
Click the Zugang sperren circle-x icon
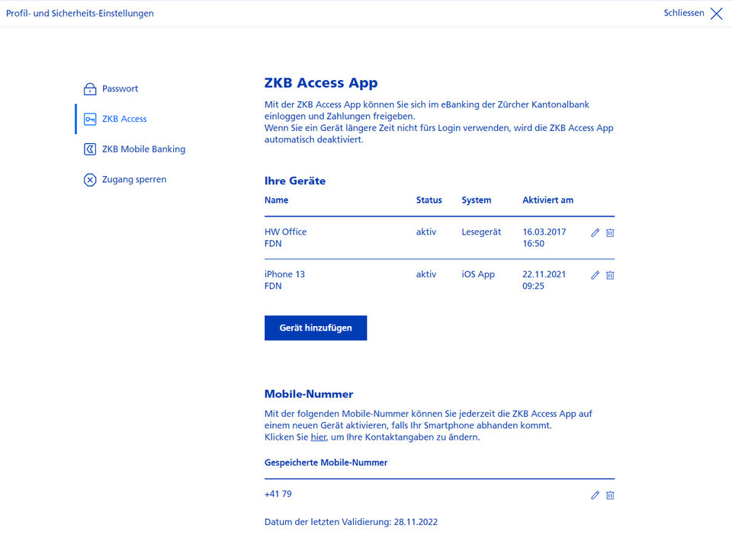point(90,180)
